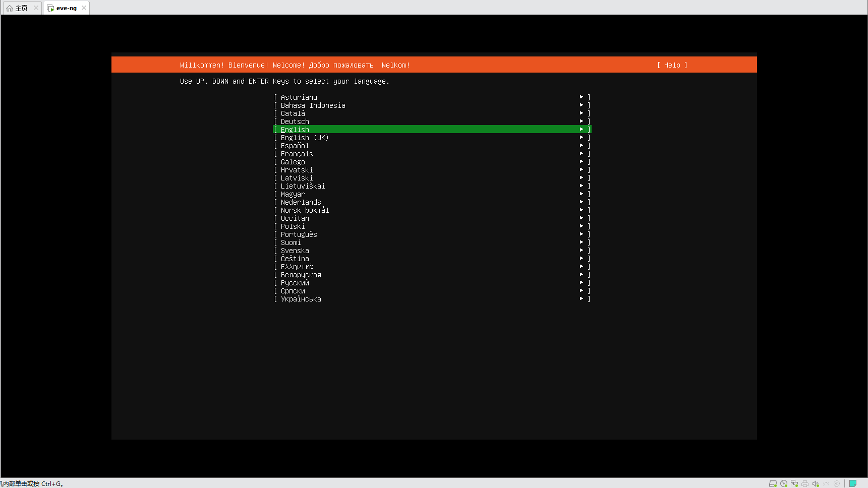Click the arrow on Čeština row
The width and height of the screenshot is (868, 488).
click(582, 258)
